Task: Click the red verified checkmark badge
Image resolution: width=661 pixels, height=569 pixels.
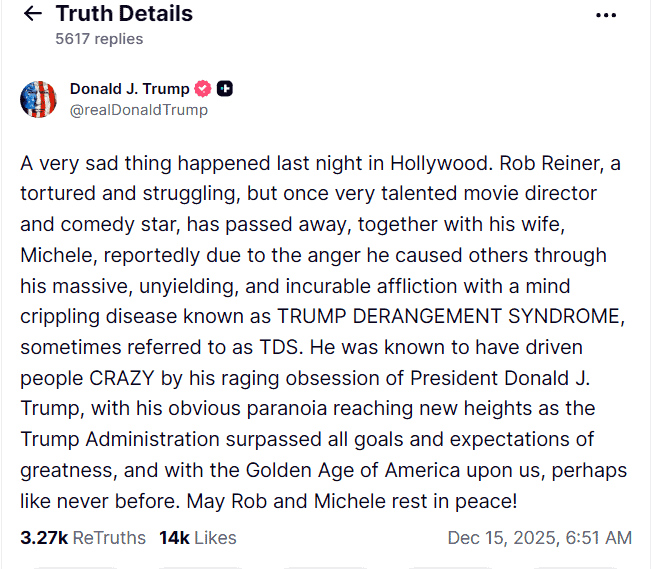Action: pos(203,89)
